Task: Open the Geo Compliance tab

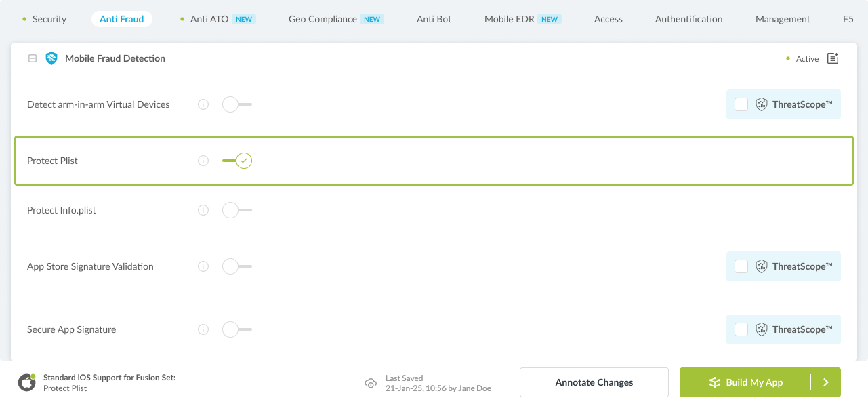Action: point(323,19)
